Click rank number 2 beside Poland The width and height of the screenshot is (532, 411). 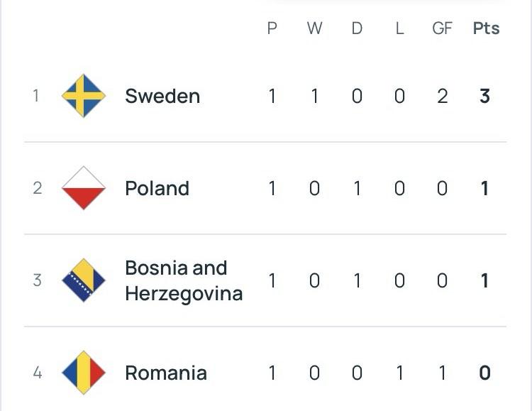click(38, 188)
